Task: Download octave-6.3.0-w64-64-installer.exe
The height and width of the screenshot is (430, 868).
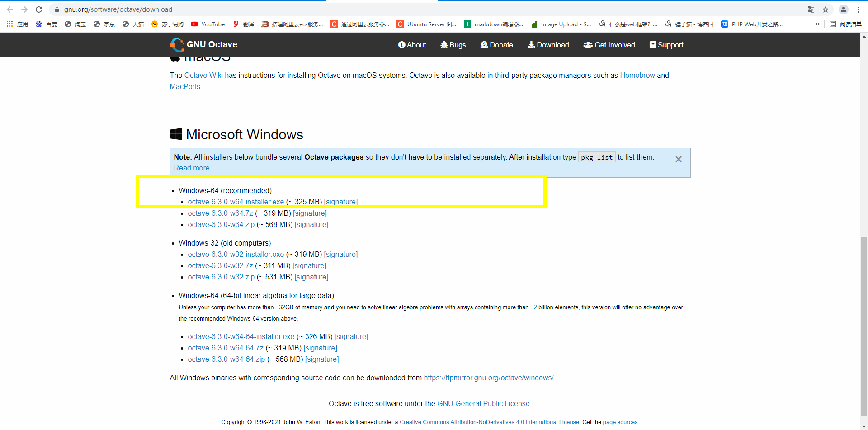Action: coord(241,336)
